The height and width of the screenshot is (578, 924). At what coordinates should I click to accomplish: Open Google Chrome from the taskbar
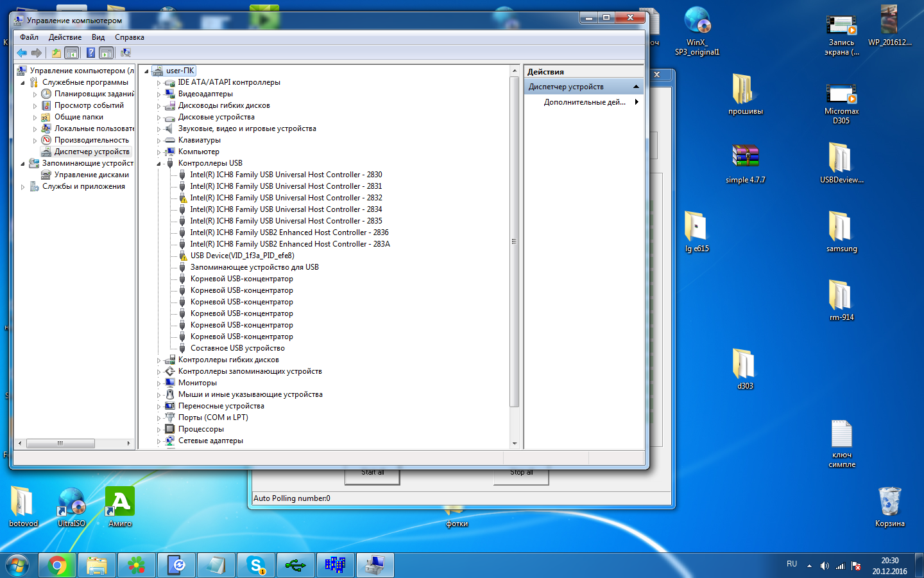pos(57,565)
